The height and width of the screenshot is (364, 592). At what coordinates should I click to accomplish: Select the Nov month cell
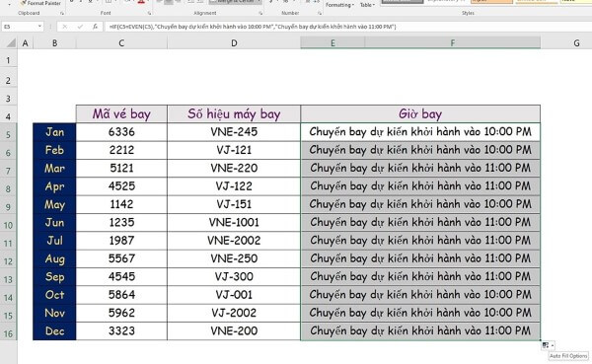[x=54, y=313]
